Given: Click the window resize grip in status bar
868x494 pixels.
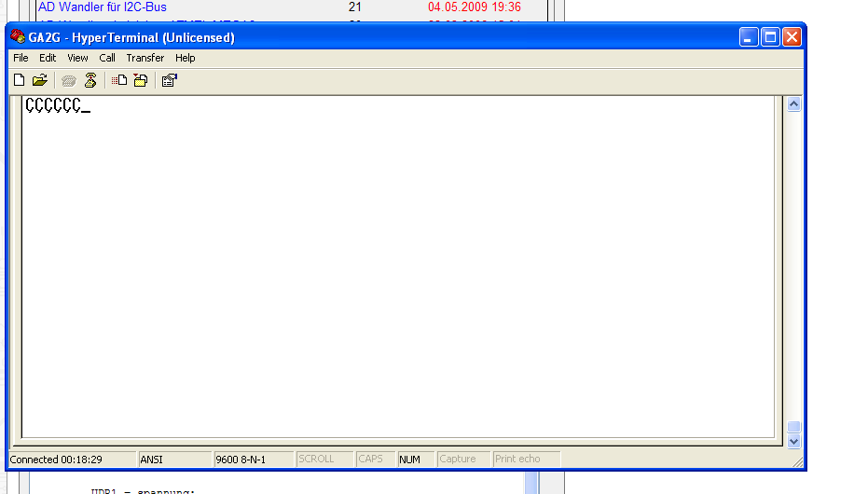Looking at the screenshot, I should (798, 462).
